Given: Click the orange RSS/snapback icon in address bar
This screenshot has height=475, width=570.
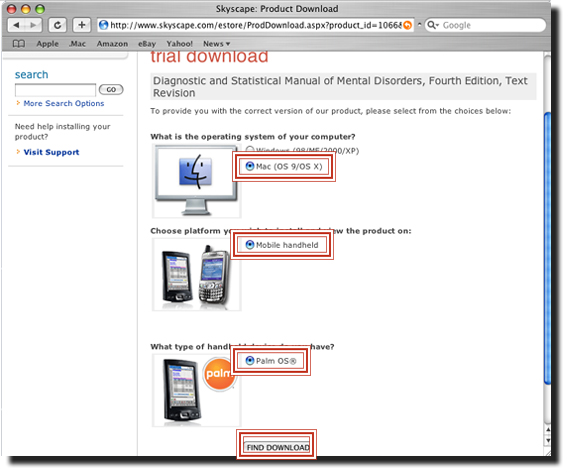Looking at the screenshot, I should click(408, 25).
